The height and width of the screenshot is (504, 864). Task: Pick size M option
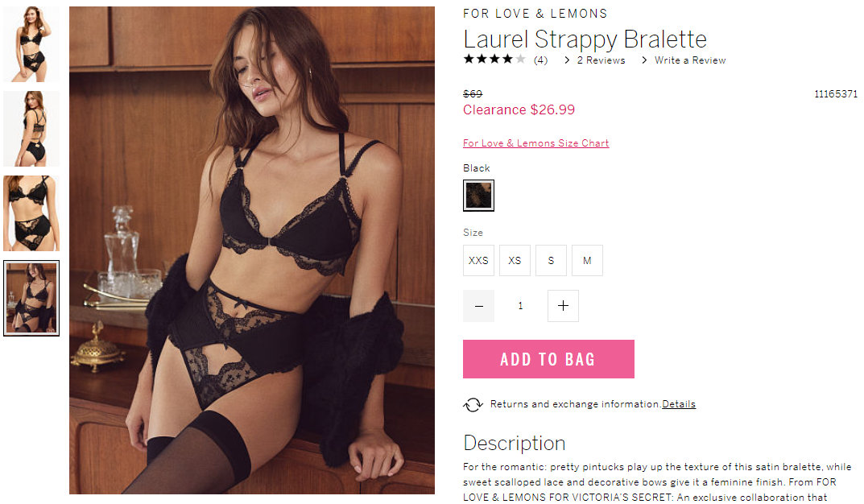tap(587, 261)
